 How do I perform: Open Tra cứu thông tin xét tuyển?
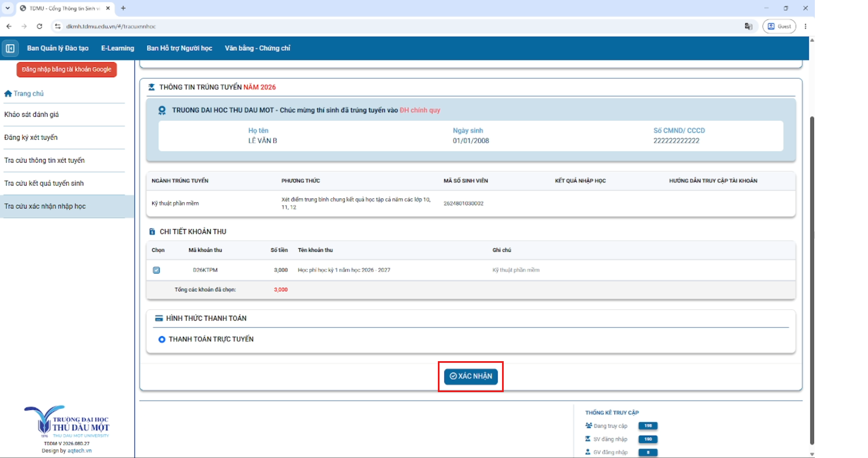tap(44, 161)
